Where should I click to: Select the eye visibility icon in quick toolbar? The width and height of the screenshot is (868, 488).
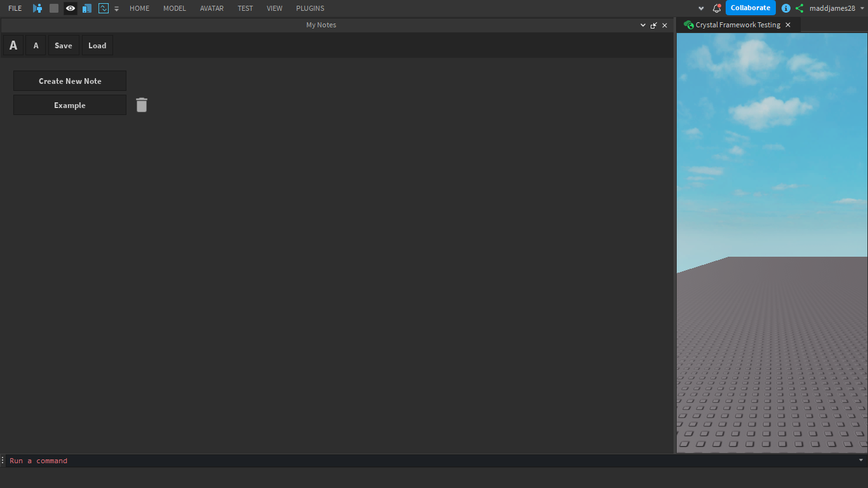70,8
